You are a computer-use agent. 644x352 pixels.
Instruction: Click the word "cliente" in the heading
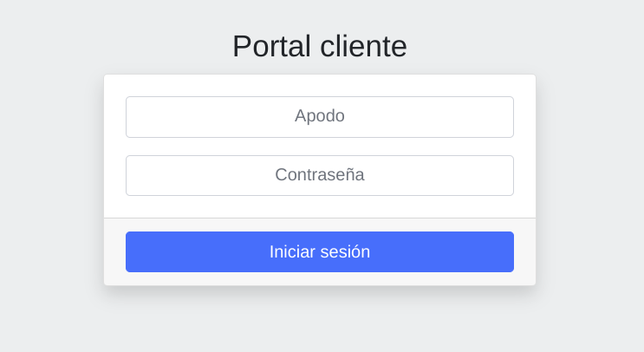pyautogui.click(x=364, y=47)
